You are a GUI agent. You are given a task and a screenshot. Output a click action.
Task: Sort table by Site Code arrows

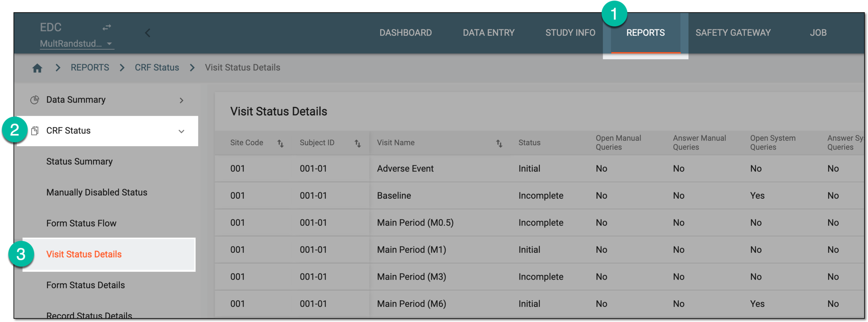click(281, 143)
